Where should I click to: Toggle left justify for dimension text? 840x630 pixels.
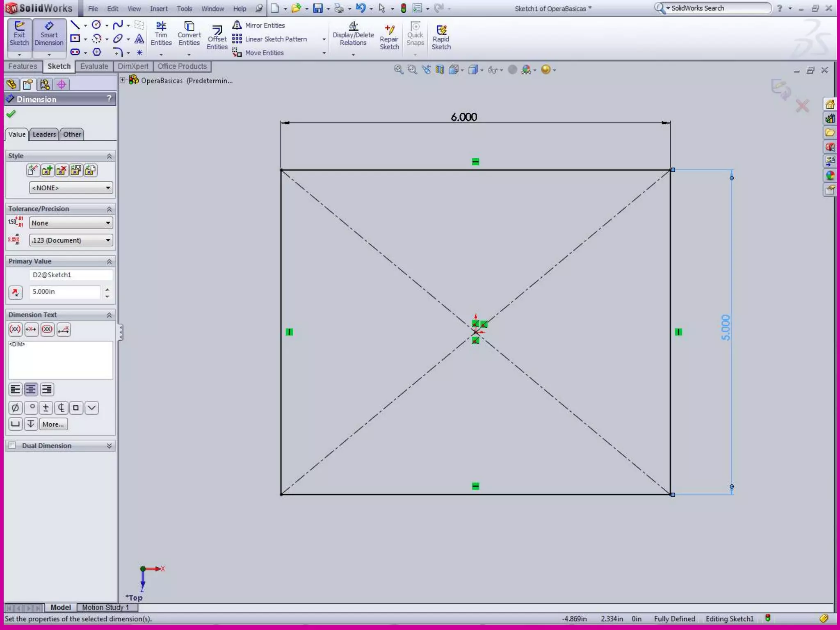click(15, 389)
